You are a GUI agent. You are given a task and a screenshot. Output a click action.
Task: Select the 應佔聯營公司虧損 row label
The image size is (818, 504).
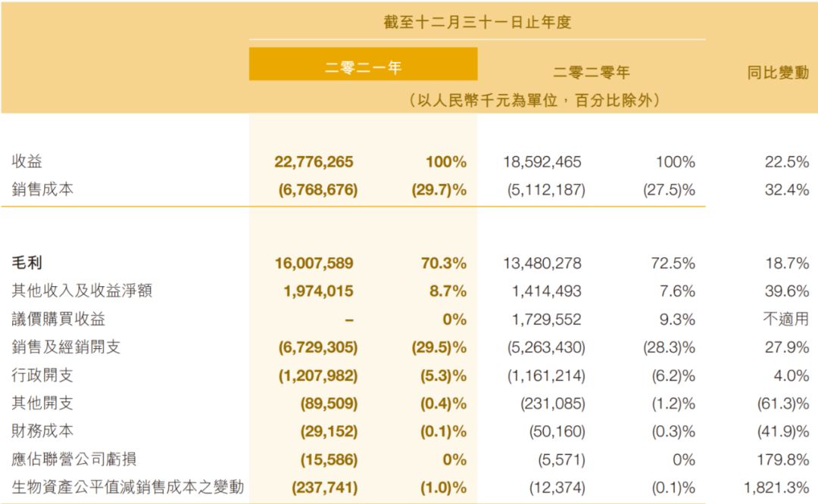pos(73,459)
